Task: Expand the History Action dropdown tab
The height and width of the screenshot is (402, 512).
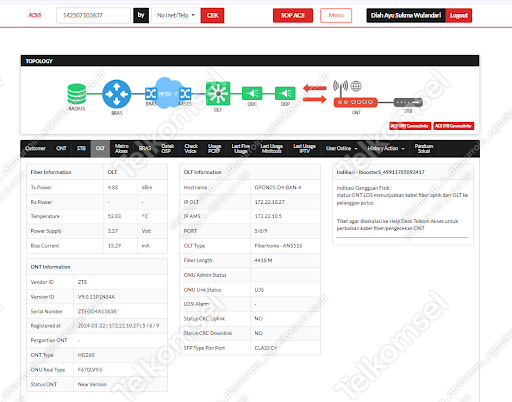Action: tap(386, 148)
